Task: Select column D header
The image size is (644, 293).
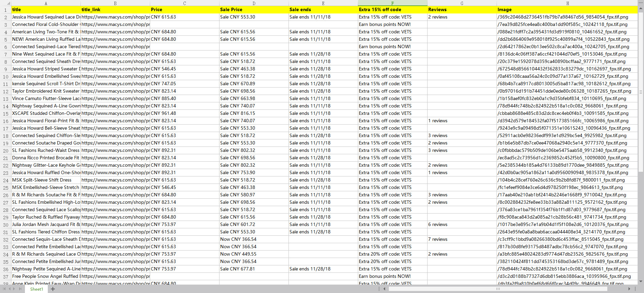Action: (x=254, y=3)
